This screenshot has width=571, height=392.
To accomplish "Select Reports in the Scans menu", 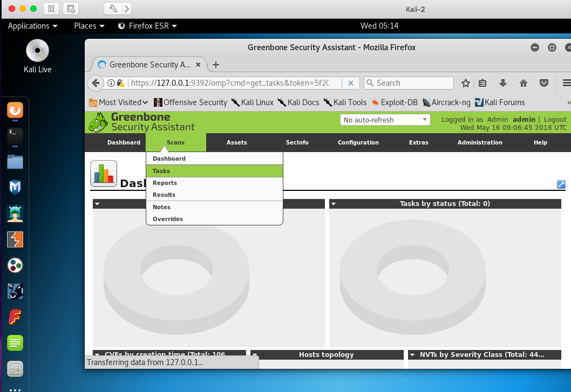I will (214, 183).
